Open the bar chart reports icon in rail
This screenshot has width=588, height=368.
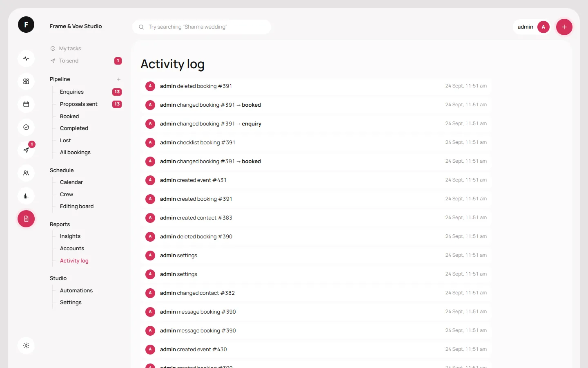26,196
